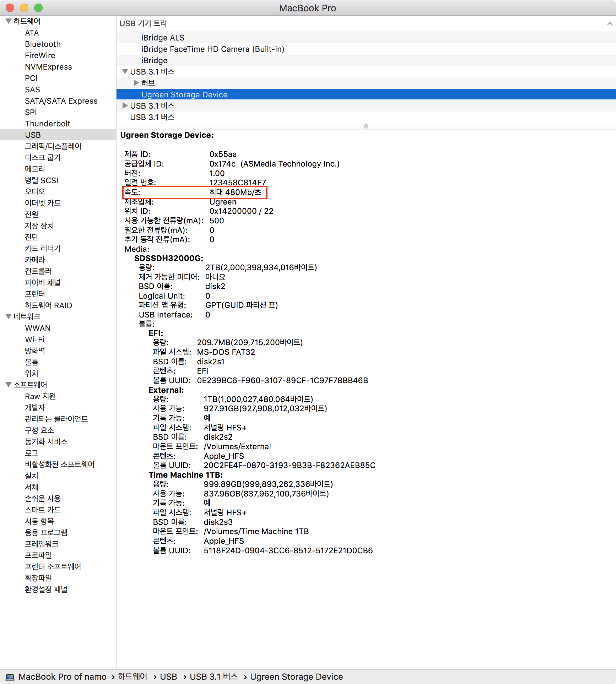Select 확장파일 under 소프트웨어
The height and width of the screenshot is (684, 616).
[x=38, y=578]
